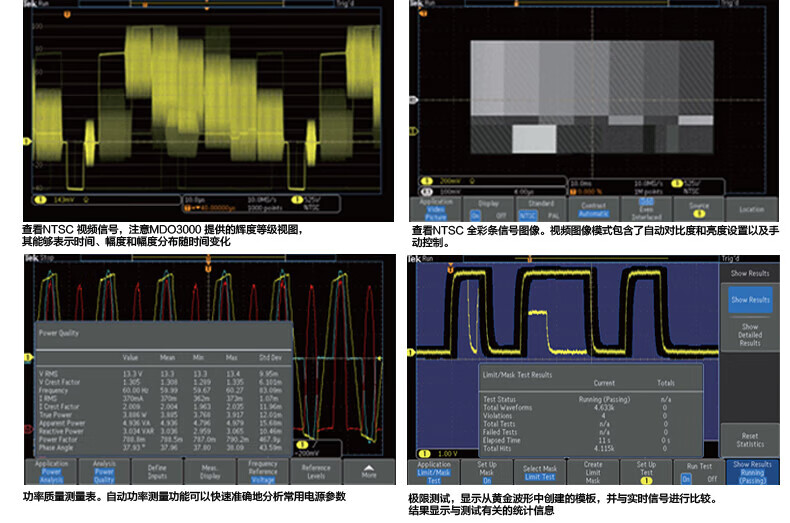
Task: Expand the More arrow menu
Action: point(369,471)
